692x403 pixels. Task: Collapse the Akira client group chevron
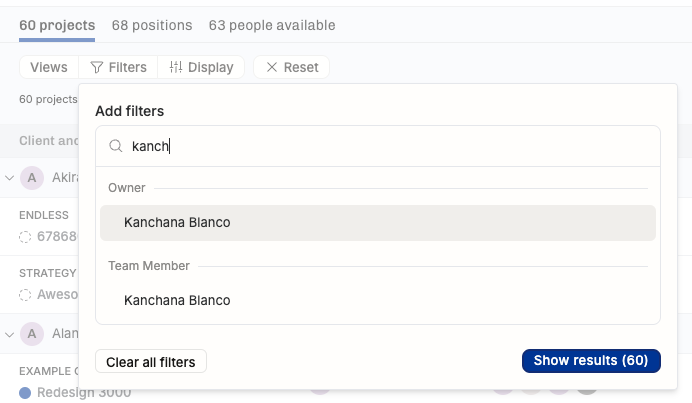9,178
